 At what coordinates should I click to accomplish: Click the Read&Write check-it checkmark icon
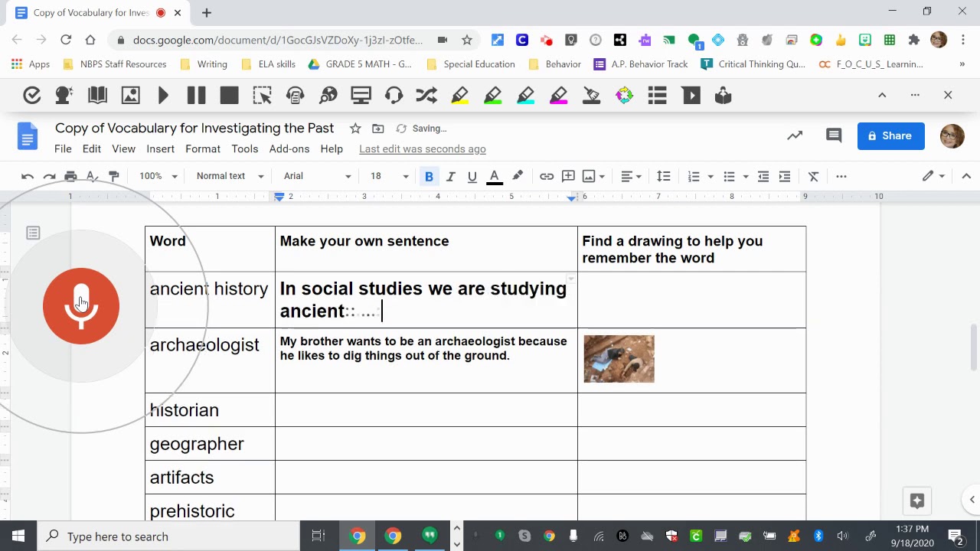click(31, 96)
